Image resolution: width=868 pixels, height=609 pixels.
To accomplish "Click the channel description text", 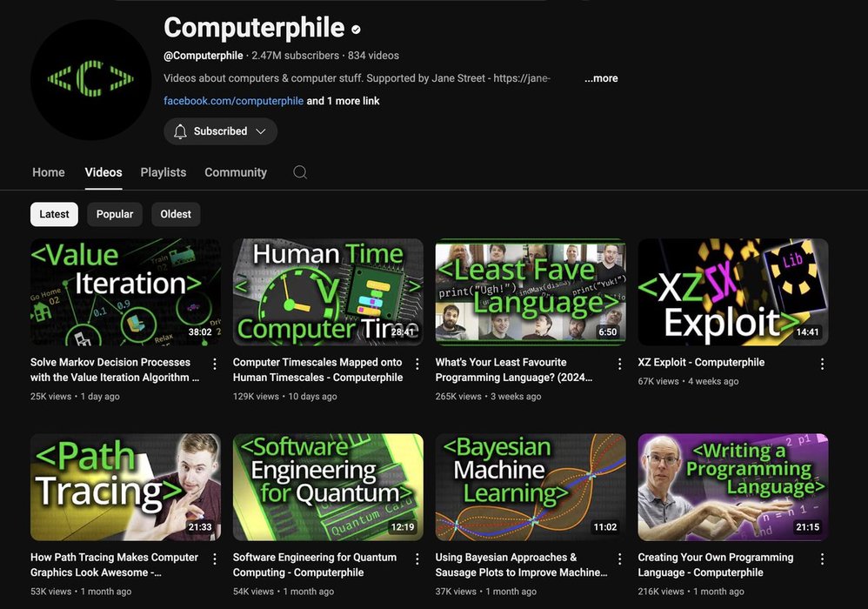I will pos(357,78).
